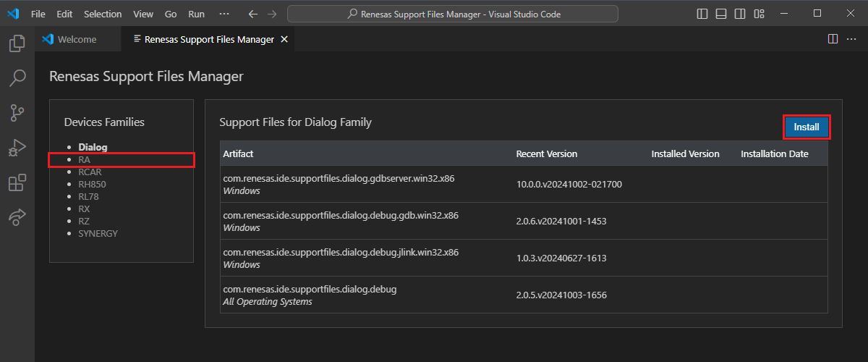Click version 10.0.0.v20241002-021700

click(x=569, y=184)
